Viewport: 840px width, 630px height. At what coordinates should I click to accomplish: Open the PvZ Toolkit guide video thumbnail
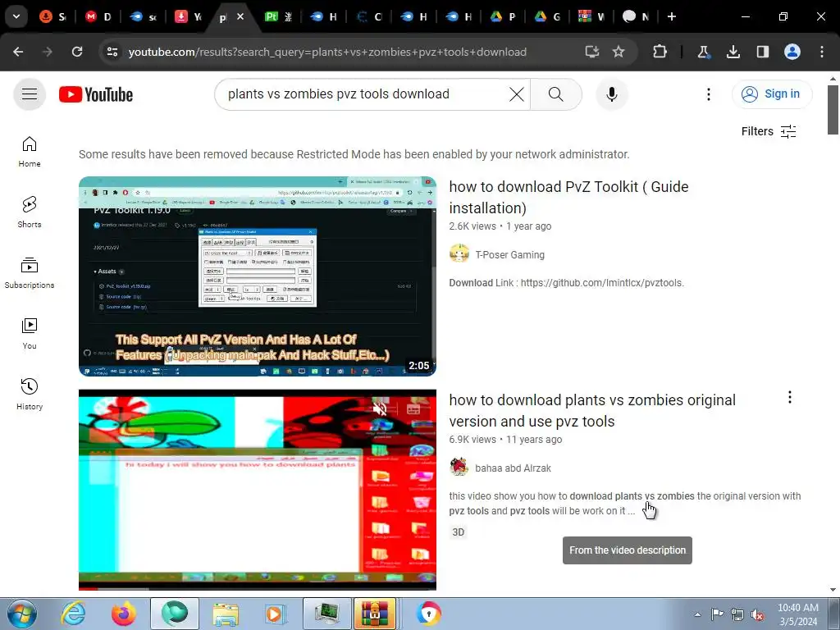point(258,276)
